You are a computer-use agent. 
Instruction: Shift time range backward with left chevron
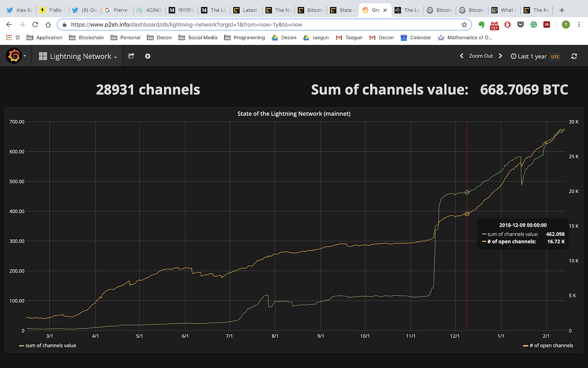coord(462,56)
